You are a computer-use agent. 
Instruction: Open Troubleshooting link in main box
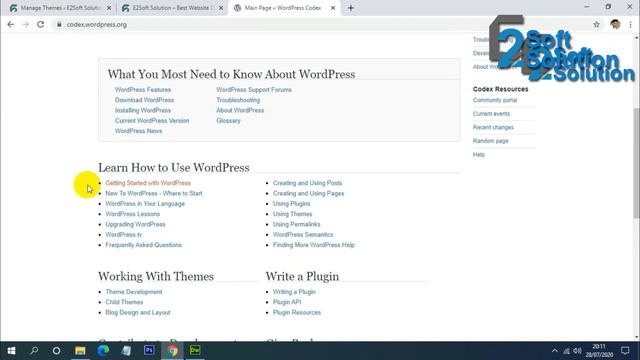[238, 100]
